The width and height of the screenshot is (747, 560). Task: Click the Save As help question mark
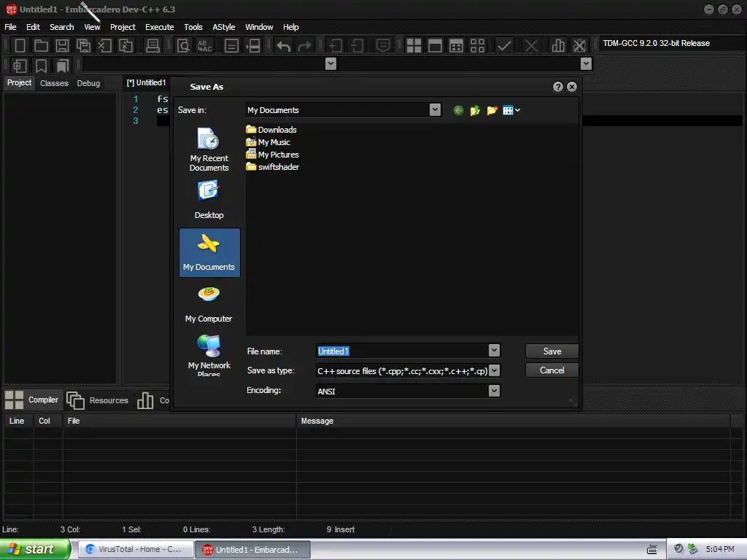coord(558,87)
